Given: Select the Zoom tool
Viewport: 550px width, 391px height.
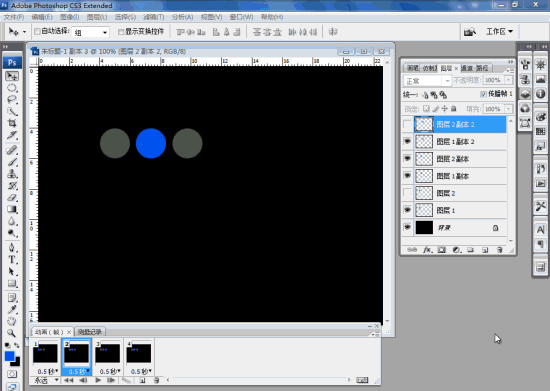Looking at the screenshot, I should [x=12, y=333].
